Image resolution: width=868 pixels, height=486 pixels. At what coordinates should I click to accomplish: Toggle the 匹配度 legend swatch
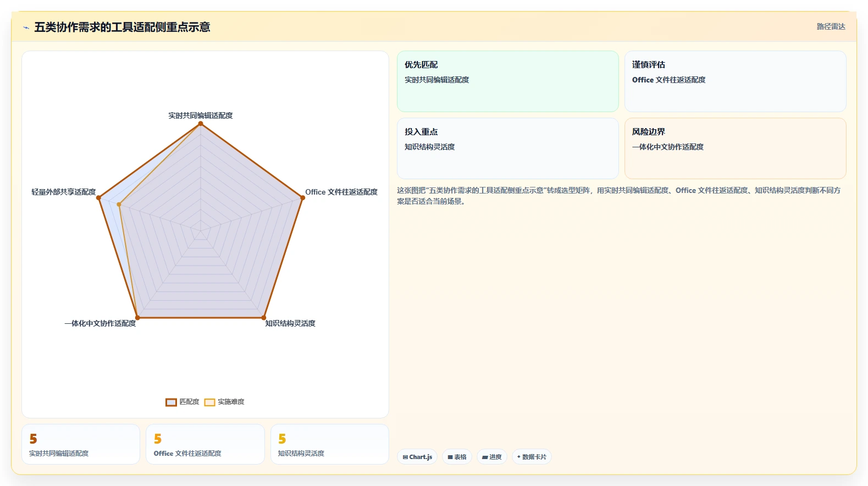click(x=171, y=402)
